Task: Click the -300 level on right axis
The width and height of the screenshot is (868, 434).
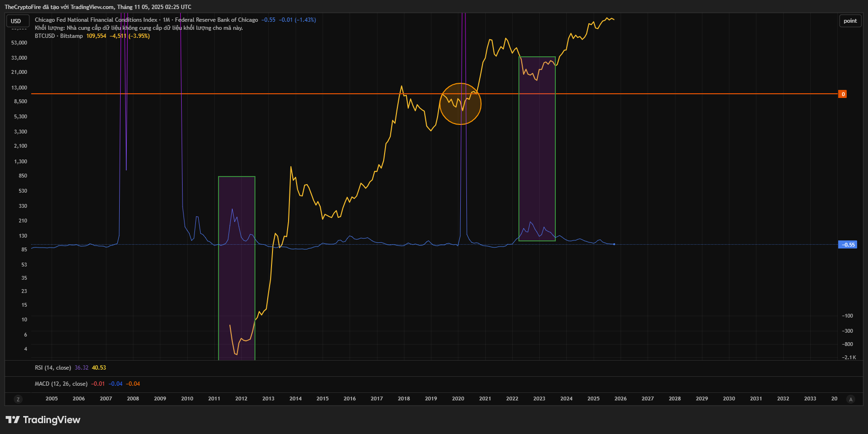Action: click(x=848, y=331)
